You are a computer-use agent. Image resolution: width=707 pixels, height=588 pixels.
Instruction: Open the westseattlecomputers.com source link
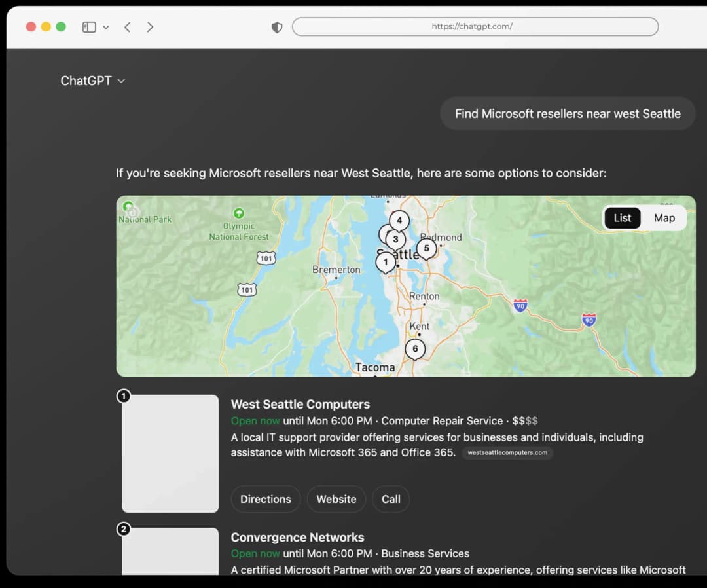tap(507, 452)
